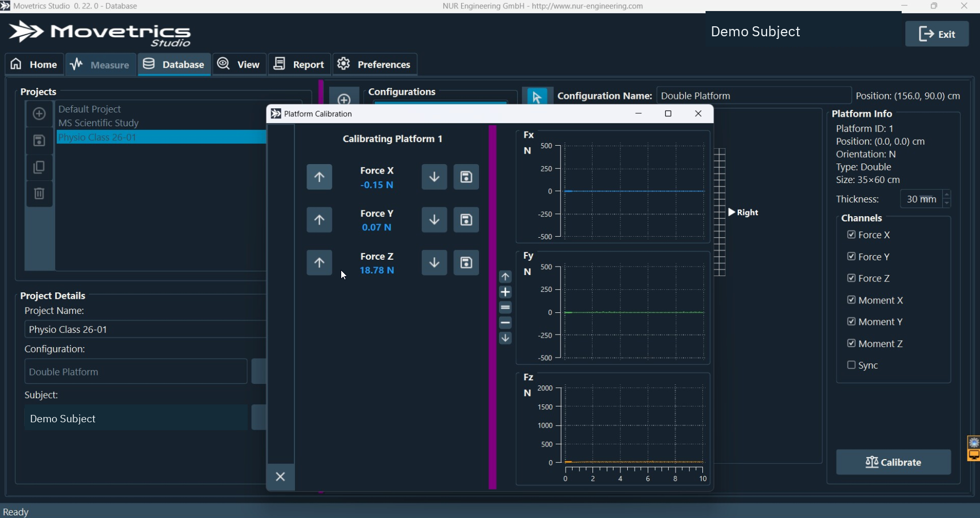Click the Right platform marker
Image resolution: width=980 pixels, height=518 pixels.
point(743,212)
